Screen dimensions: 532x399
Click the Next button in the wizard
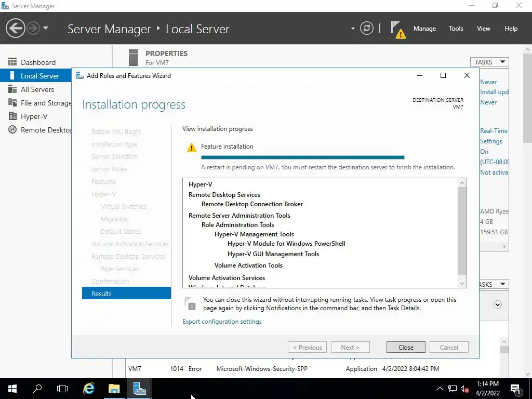350,347
